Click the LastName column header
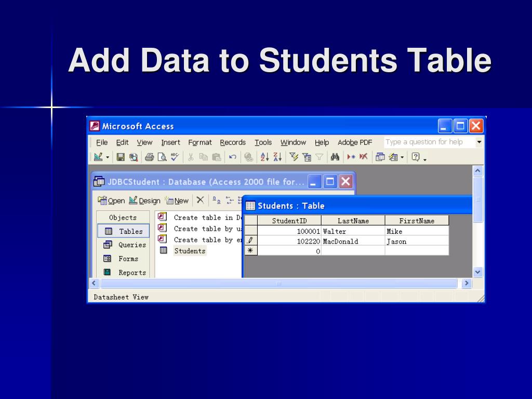The height and width of the screenshot is (399, 532). pyautogui.click(x=353, y=221)
